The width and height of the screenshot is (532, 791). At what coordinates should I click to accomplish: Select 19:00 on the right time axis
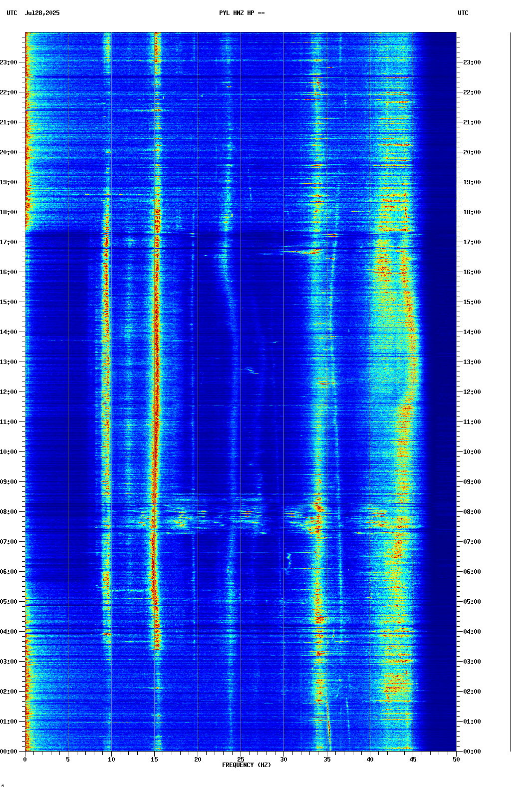[x=472, y=182]
